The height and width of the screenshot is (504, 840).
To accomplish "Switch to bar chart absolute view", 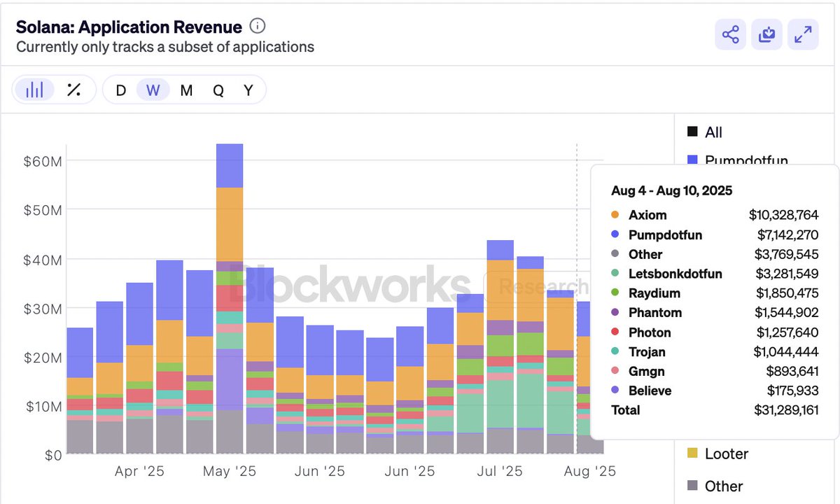I will click(x=35, y=90).
